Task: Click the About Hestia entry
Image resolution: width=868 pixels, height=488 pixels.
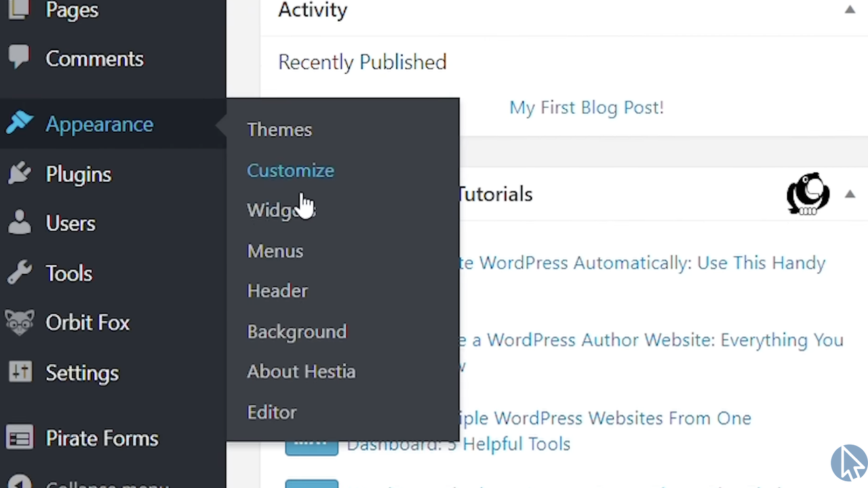Action: click(x=301, y=371)
